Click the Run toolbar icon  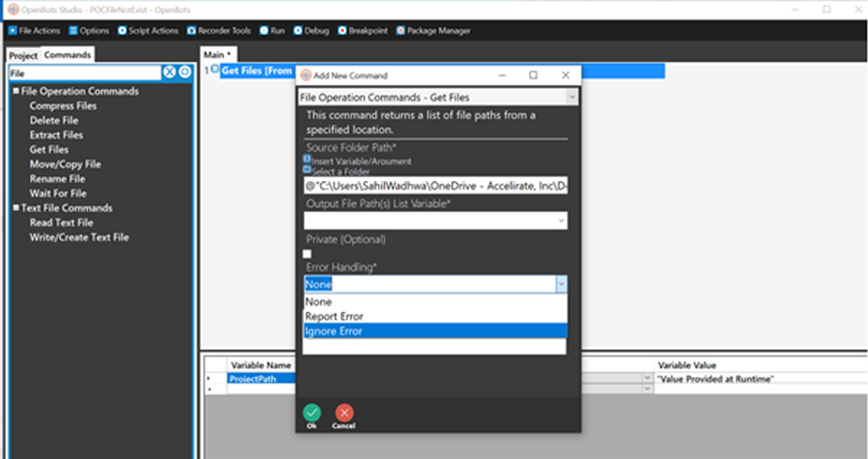(x=264, y=31)
